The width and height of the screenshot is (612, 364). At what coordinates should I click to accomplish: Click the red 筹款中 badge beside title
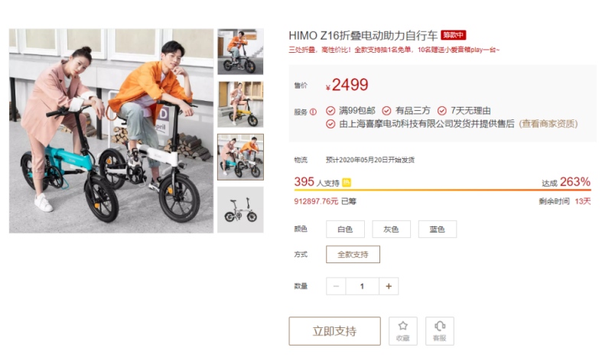pyautogui.click(x=453, y=35)
